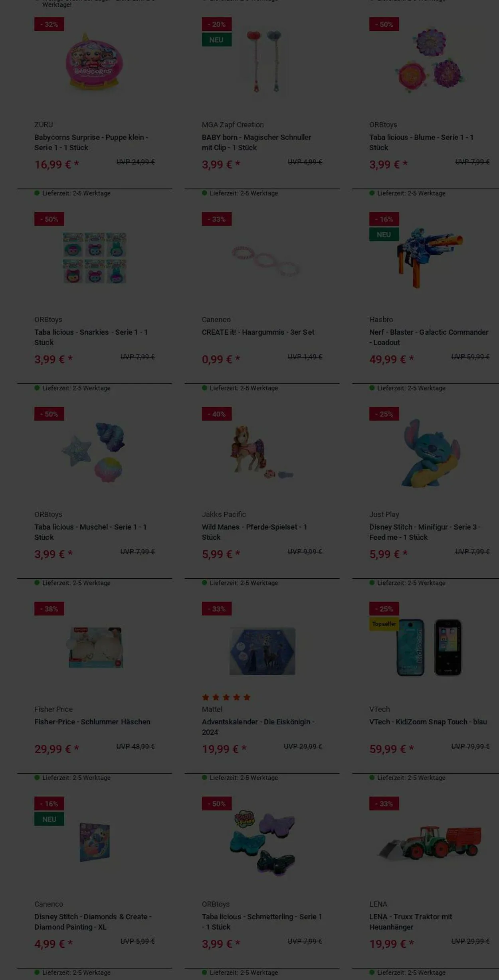Click NEU badge on Diamond Painting item
Image resolution: width=499 pixels, height=980 pixels.
[x=49, y=819]
